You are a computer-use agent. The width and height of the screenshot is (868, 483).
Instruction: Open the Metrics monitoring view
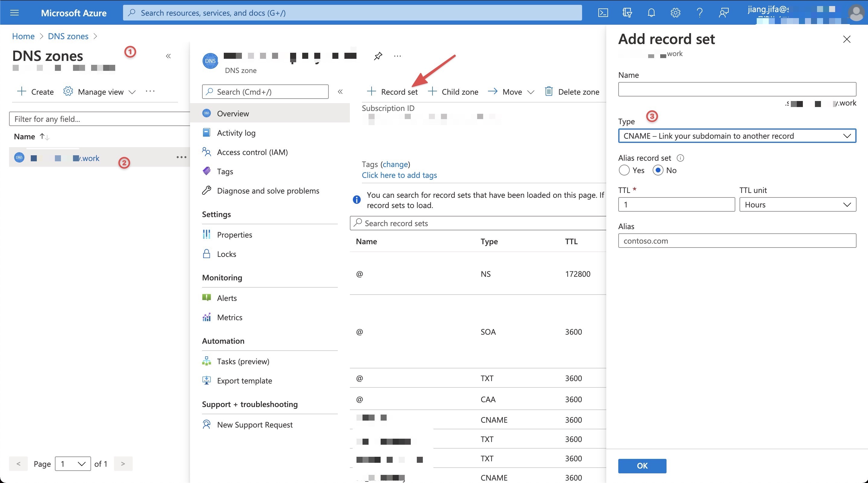[230, 317]
